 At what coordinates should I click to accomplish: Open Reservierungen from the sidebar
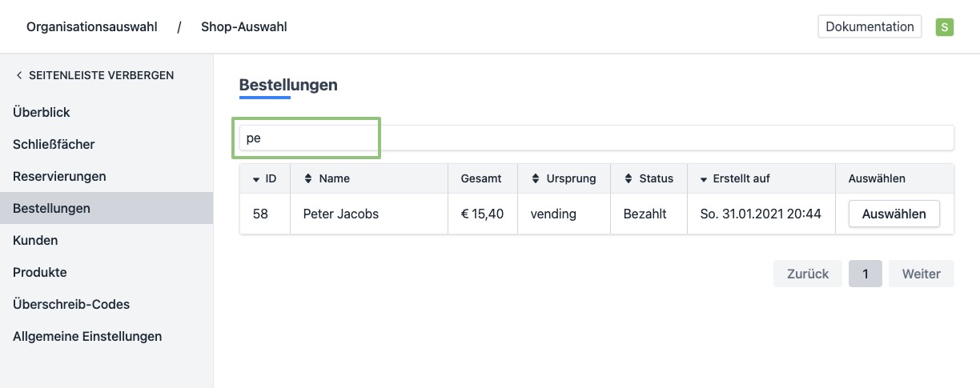(59, 176)
